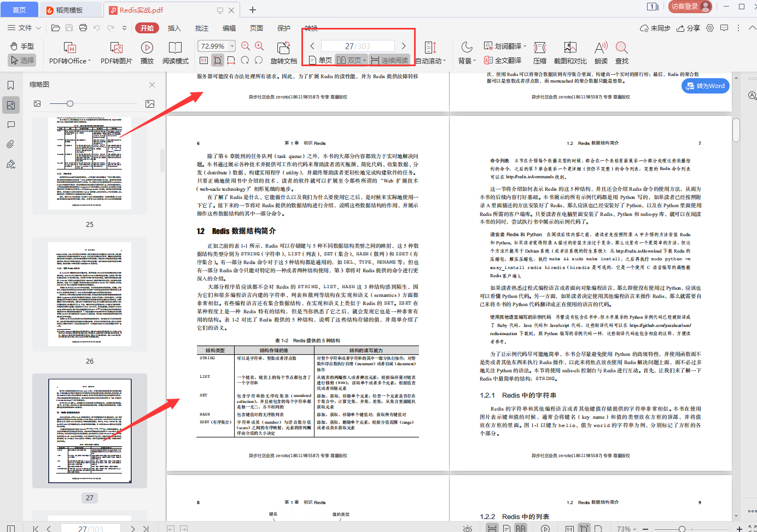
Task: Open the comments panel in left sidebar
Action: tap(10, 125)
